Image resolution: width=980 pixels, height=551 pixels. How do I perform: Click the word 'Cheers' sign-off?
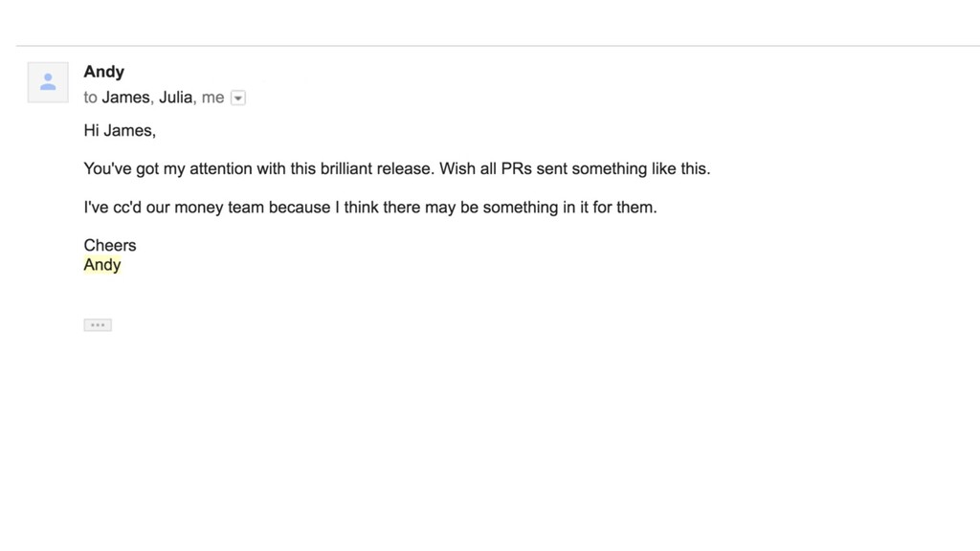point(110,246)
